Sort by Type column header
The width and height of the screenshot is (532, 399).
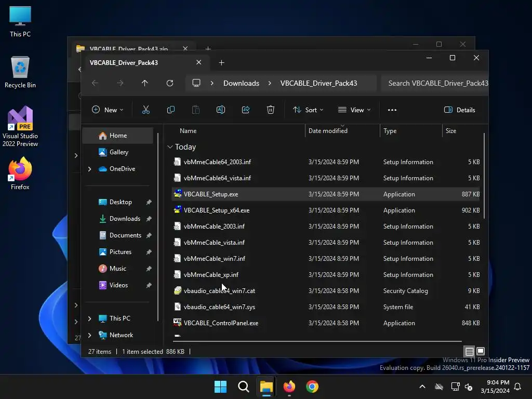tap(390, 131)
